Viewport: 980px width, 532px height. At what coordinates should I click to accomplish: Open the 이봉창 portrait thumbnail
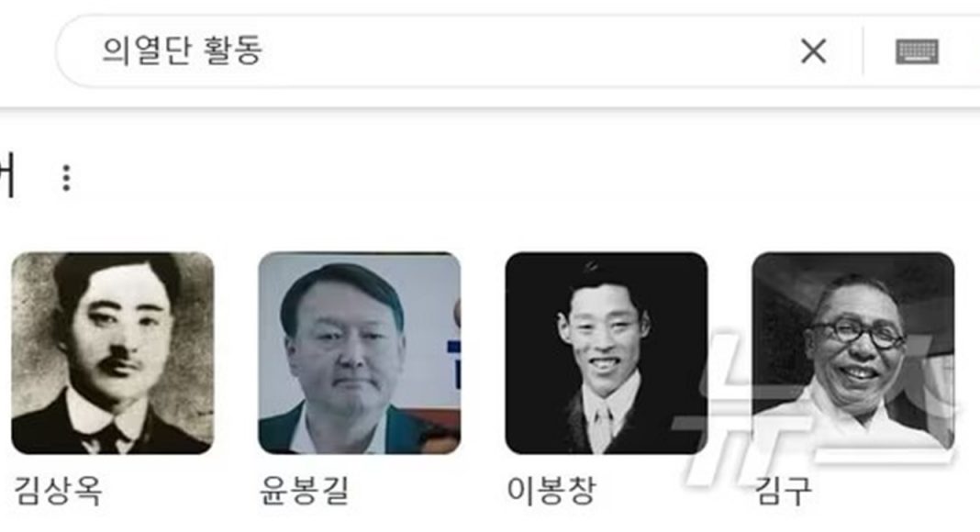[607, 353]
